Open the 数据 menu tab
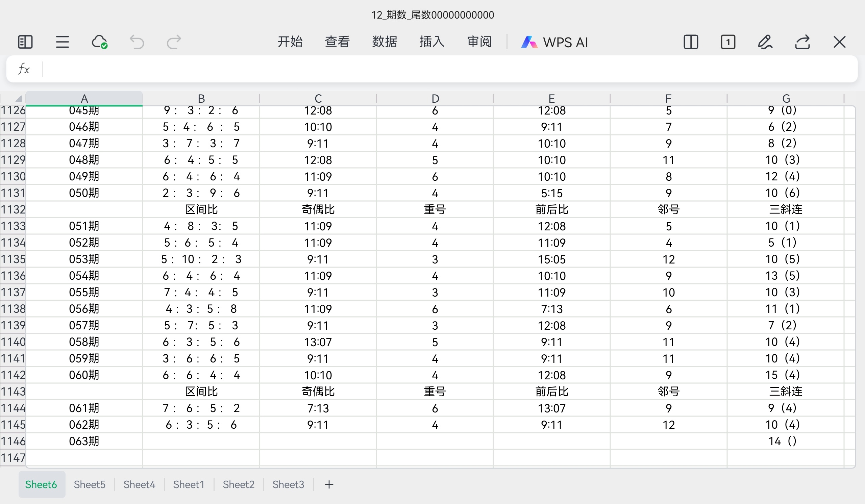 (x=385, y=42)
